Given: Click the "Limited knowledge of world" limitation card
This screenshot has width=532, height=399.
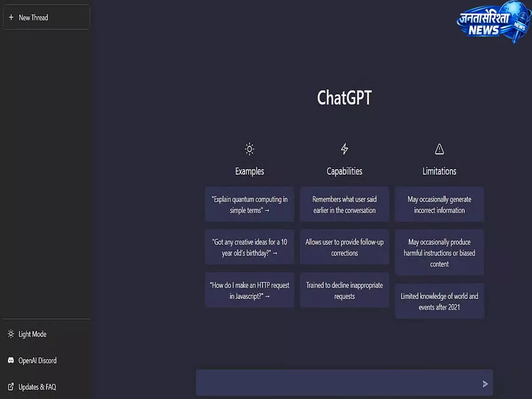Looking at the screenshot, I should point(439,301).
